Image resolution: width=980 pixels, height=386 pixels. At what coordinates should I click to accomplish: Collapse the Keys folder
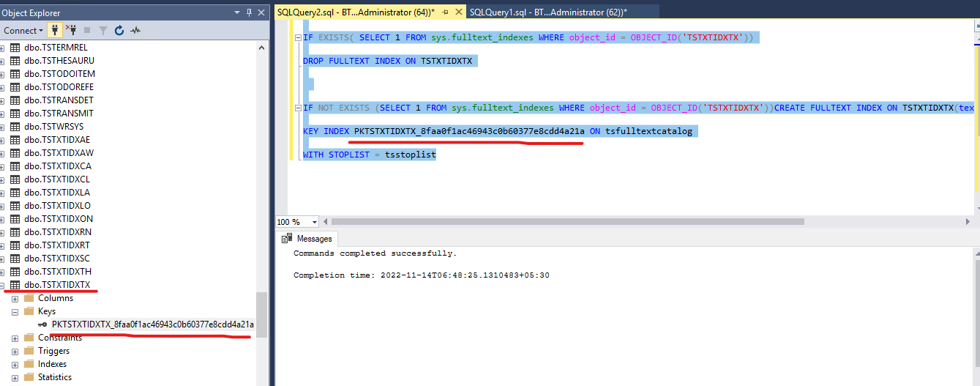click(15, 311)
